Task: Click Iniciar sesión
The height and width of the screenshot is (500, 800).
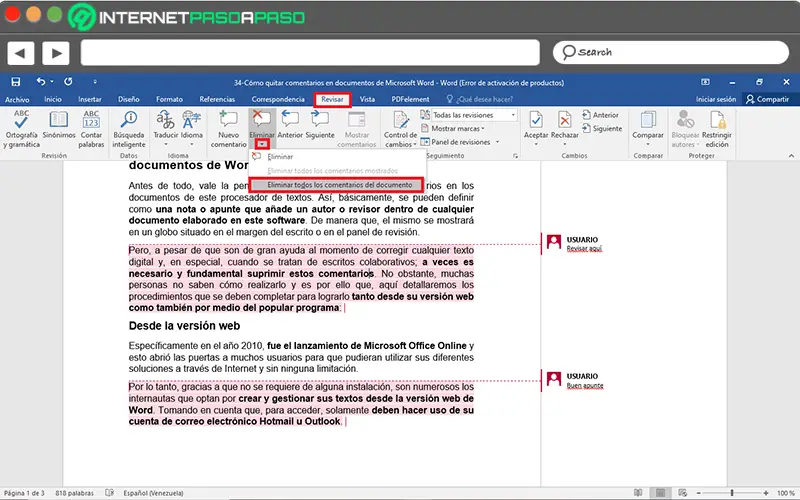Action: [x=716, y=99]
